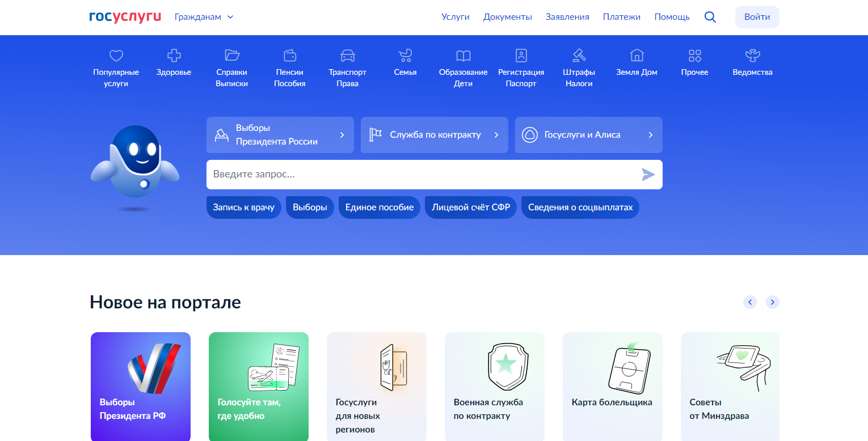Image resolution: width=868 pixels, height=441 pixels.
Task: Click the magnifier search icon in header
Action: pyautogui.click(x=710, y=17)
